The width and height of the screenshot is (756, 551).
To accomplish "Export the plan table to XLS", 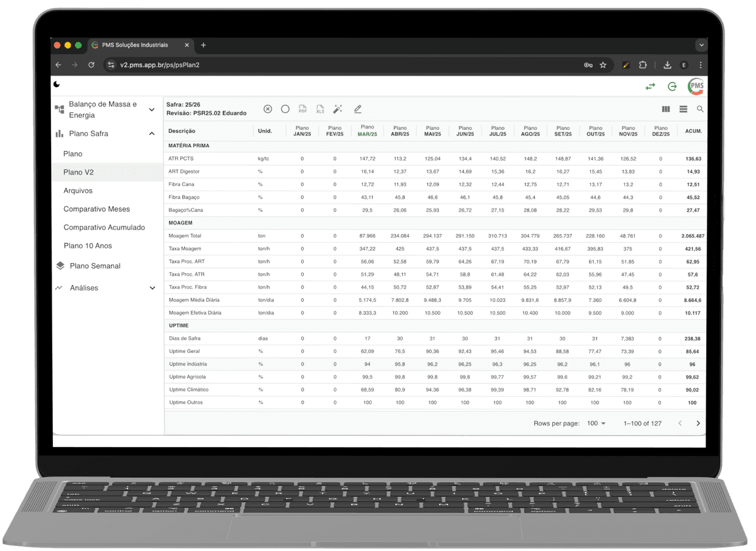I will (320, 109).
